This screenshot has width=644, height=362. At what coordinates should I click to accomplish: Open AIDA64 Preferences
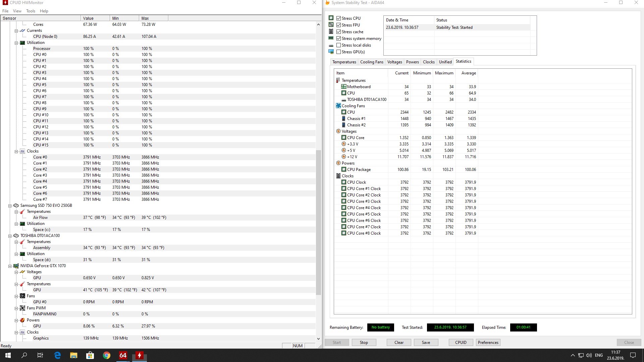(488, 343)
